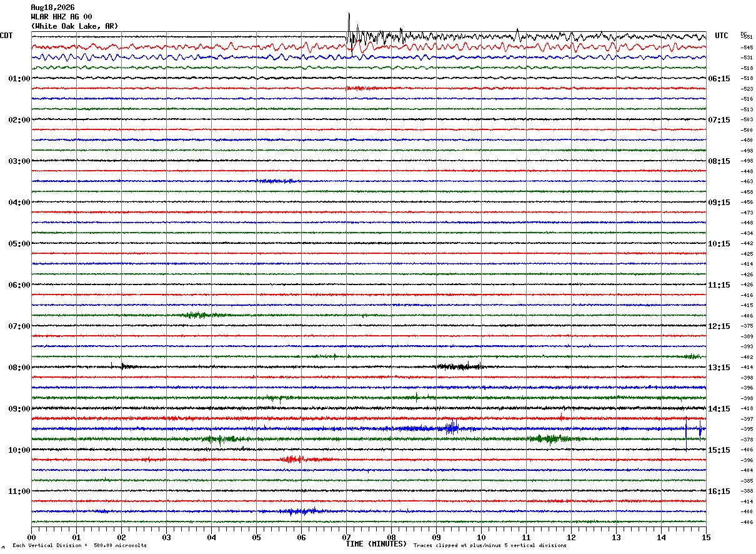756x554 pixels.
Task: Select the 16:15 UTC time label
Action: [x=719, y=491]
